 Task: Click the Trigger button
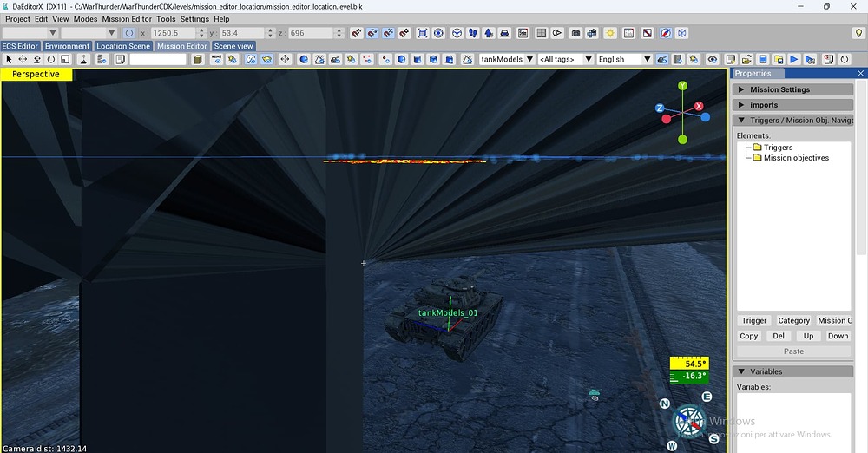[x=754, y=320]
